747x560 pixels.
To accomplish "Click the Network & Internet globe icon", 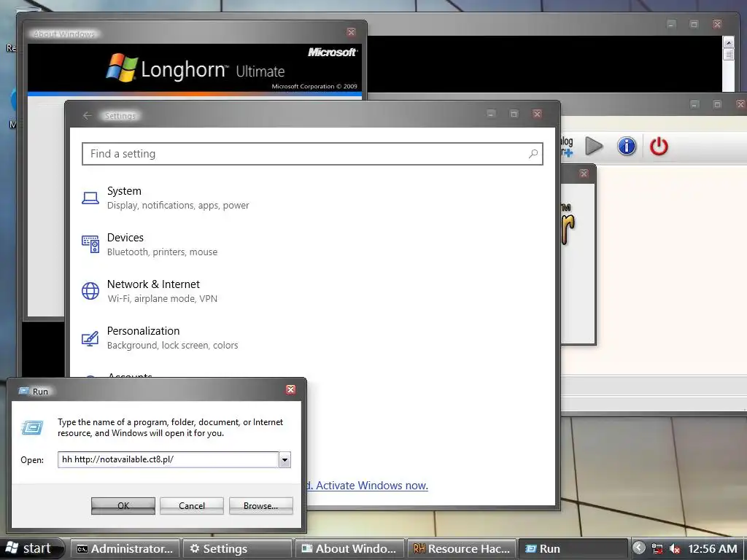I will [90, 290].
